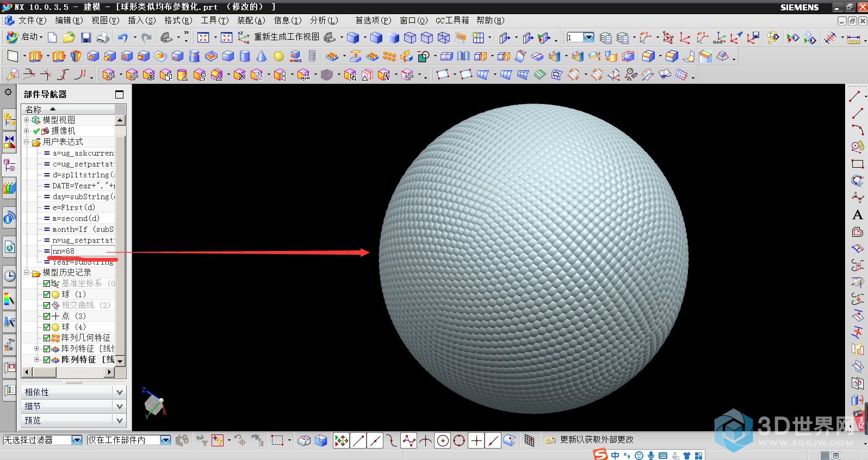
Task: Save the part with the floppy icon
Action: (86, 37)
